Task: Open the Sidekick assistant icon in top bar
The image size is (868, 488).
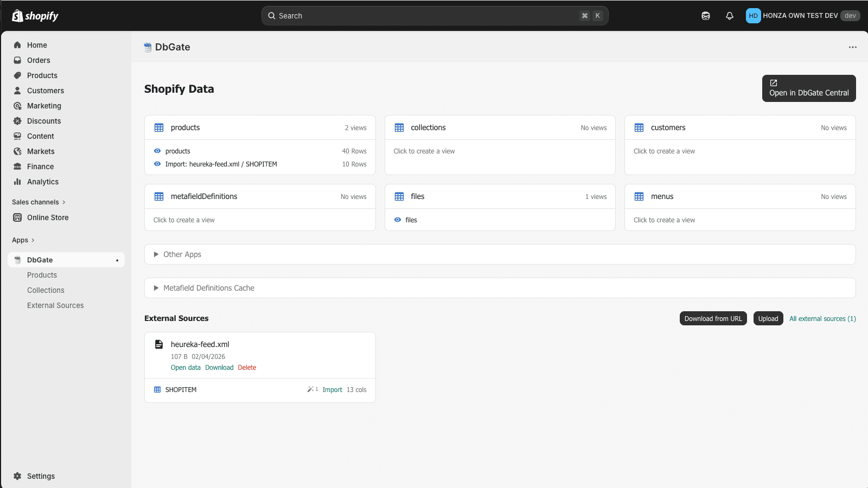Action: (706, 16)
